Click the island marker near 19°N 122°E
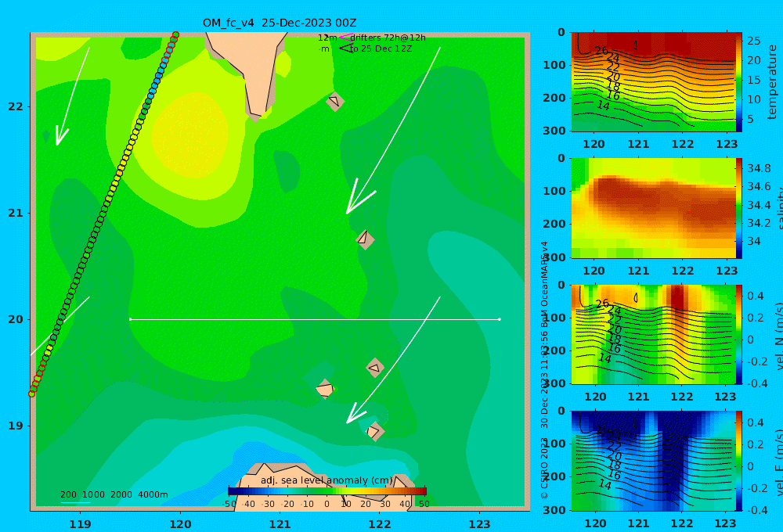The image size is (783, 532). click(374, 431)
